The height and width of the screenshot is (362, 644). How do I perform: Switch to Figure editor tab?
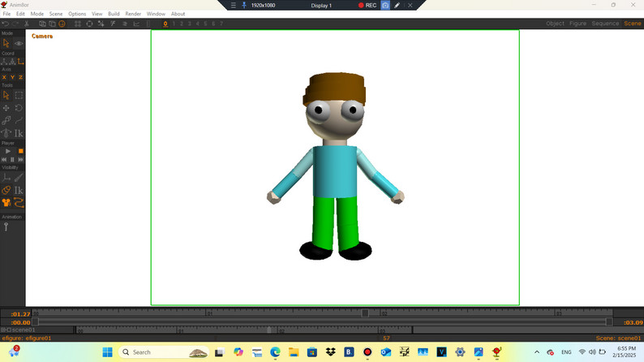click(x=577, y=24)
